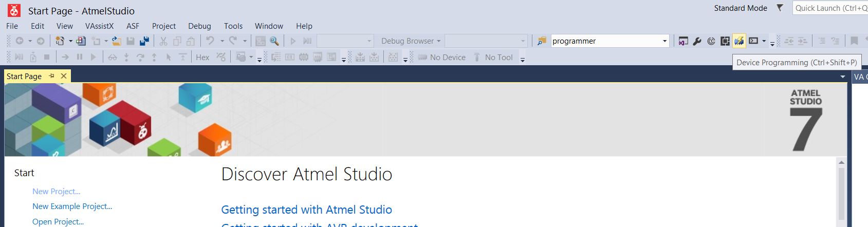The width and height of the screenshot is (868, 227).
Task: Click the Properties wrench icon
Action: (x=697, y=41)
